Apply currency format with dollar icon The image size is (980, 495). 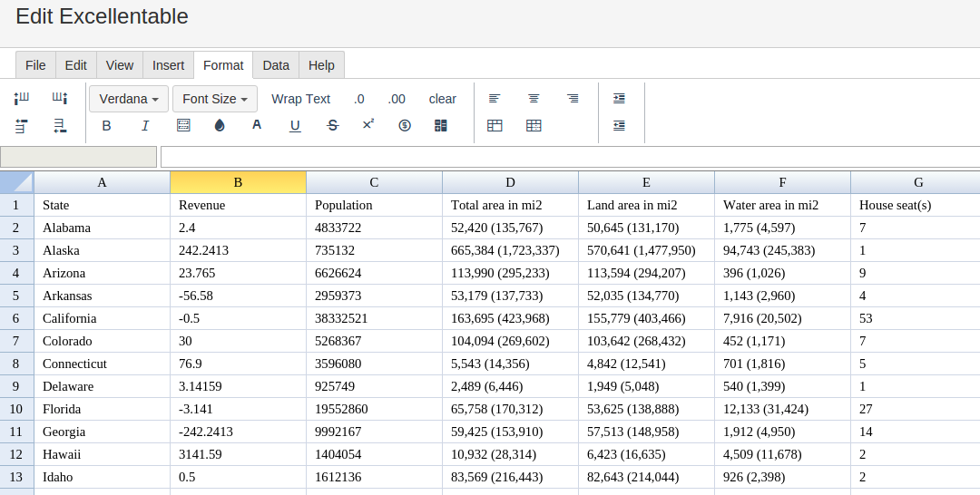pos(405,126)
